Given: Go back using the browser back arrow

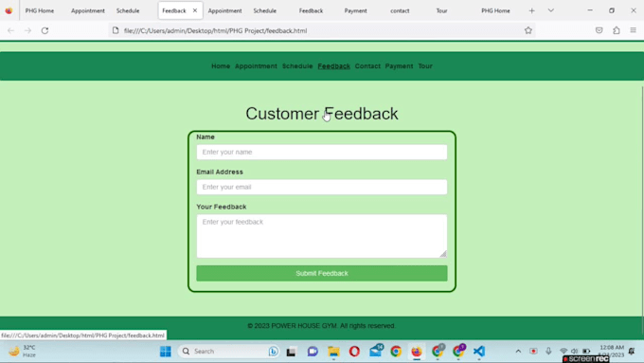Looking at the screenshot, I should [11, 30].
